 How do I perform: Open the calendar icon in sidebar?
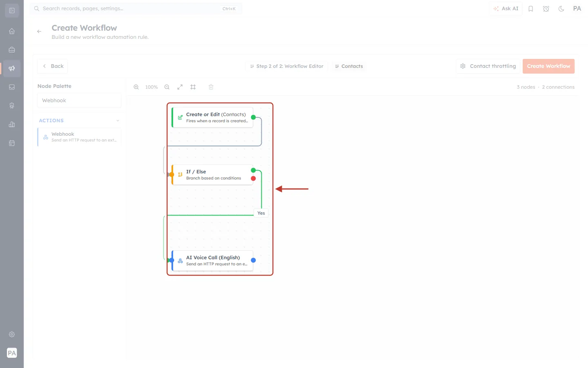tap(12, 143)
